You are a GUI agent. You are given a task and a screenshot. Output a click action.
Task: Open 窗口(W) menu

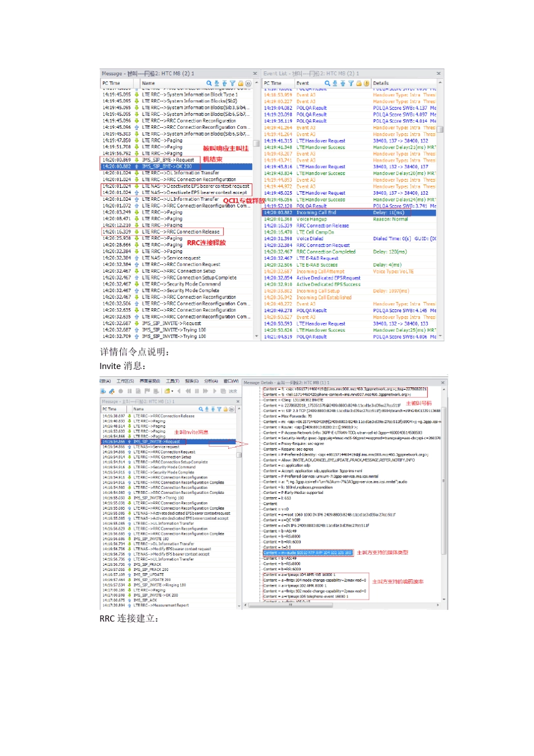coord(231,381)
